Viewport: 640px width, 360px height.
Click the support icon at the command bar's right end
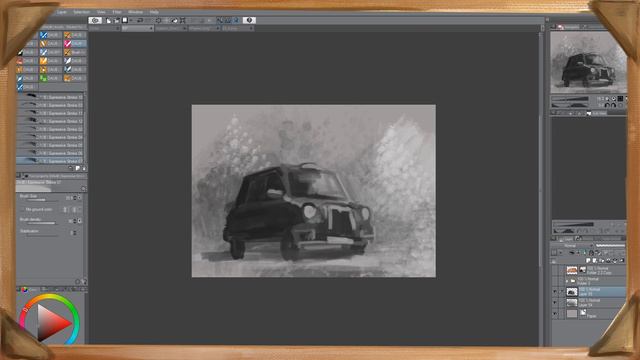click(x=249, y=20)
